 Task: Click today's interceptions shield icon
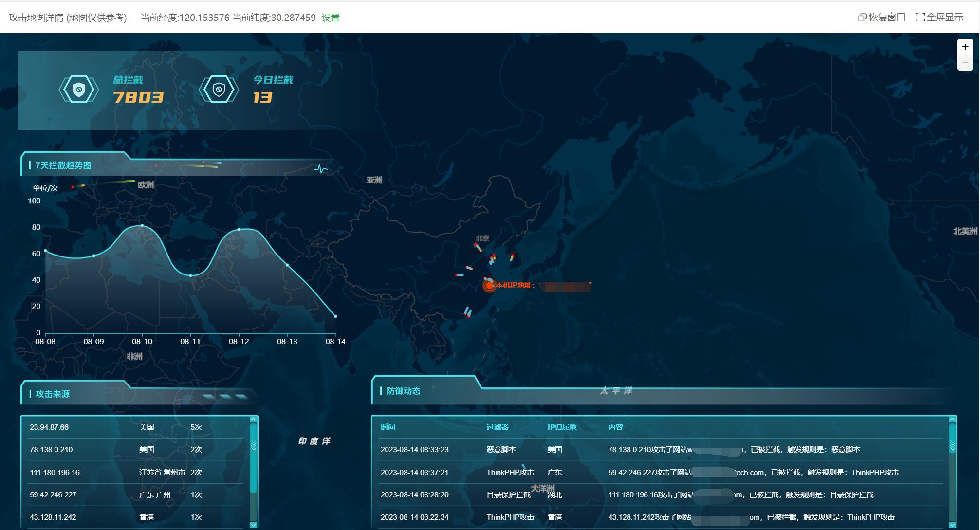[x=219, y=90]
